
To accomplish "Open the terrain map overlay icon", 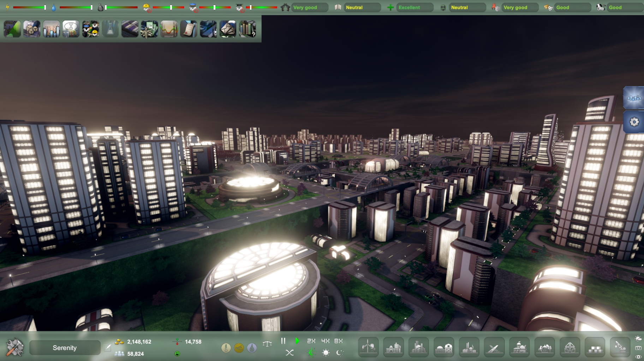I will click(12, 29).
